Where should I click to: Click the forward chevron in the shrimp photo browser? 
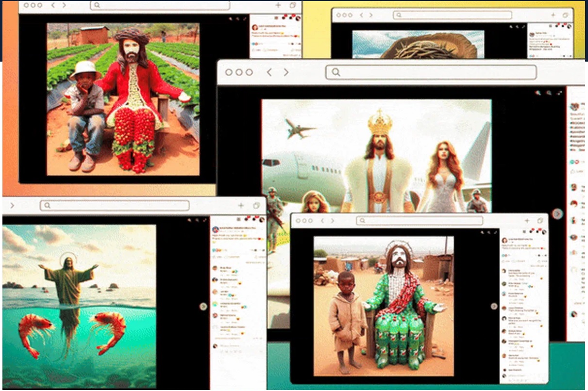[x=12, y=206]
